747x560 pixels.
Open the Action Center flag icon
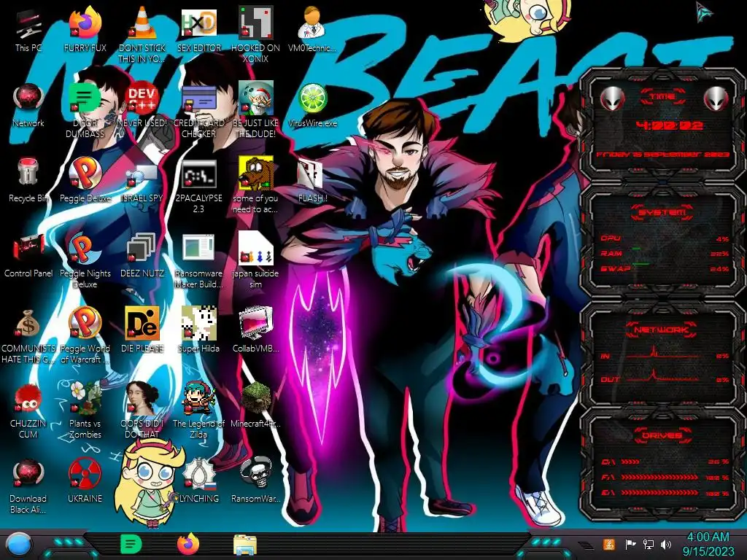(631, 544)
